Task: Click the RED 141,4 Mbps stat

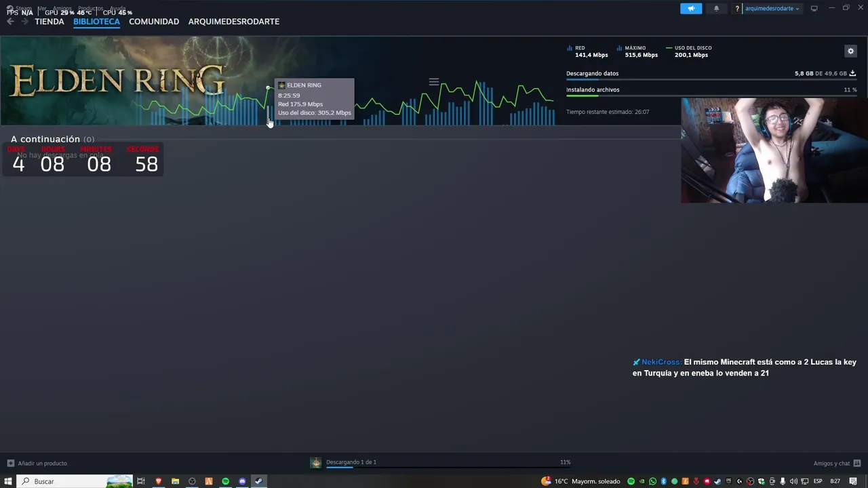Action: click(587, 52)
